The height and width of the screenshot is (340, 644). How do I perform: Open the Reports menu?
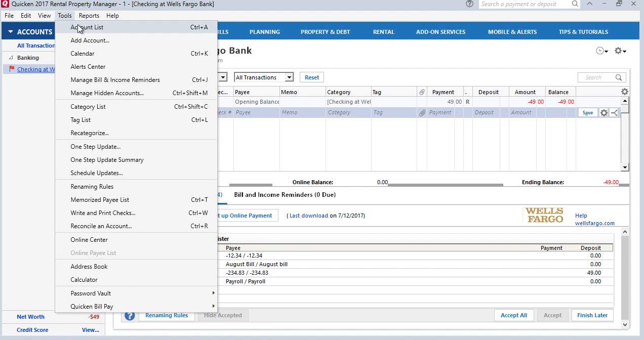pos(89,16)
